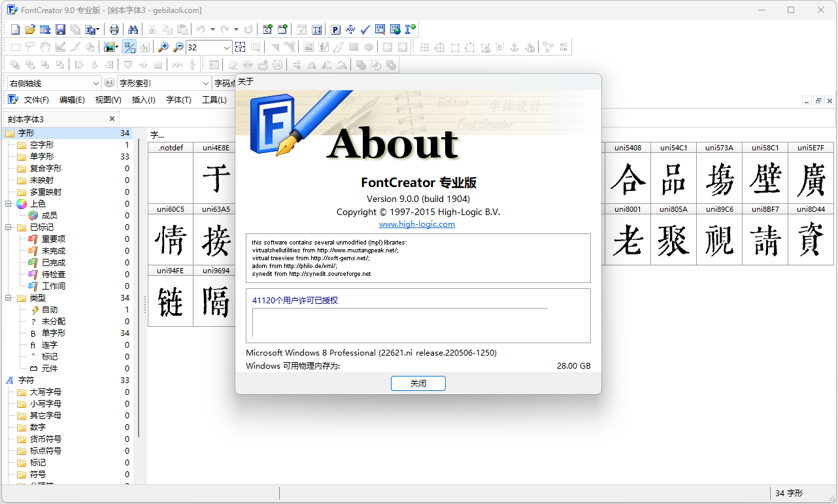Image resolution: width=838 pixels, height=504 pixels.
Task: Click the Zoom In magnifier icon
Action: tap(163, 47)
